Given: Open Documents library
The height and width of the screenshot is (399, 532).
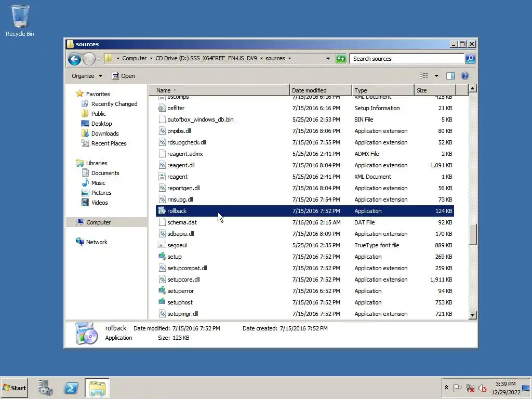Looking at the screenshot, I should [105, 173].
